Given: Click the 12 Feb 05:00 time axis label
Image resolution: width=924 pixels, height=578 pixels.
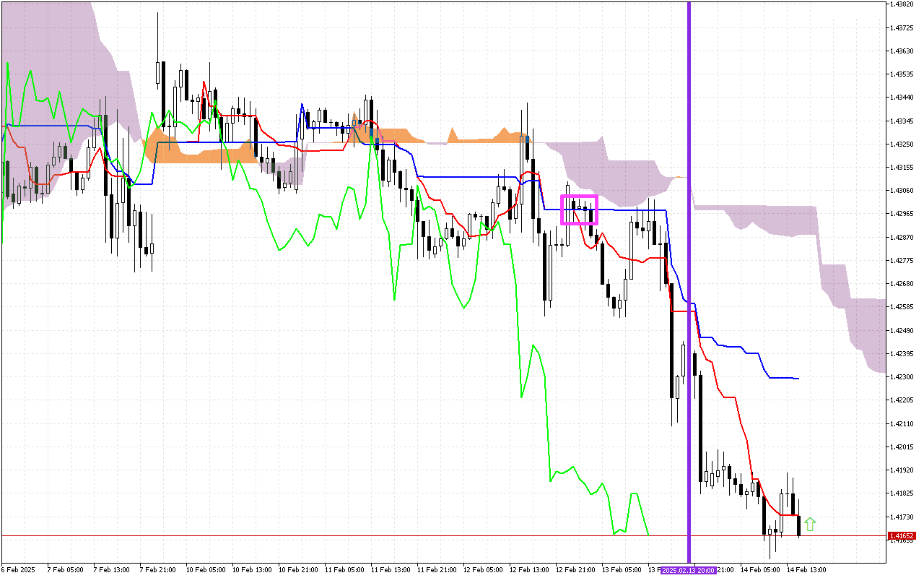Looking at the screenshot, I should tap(482, 569).
